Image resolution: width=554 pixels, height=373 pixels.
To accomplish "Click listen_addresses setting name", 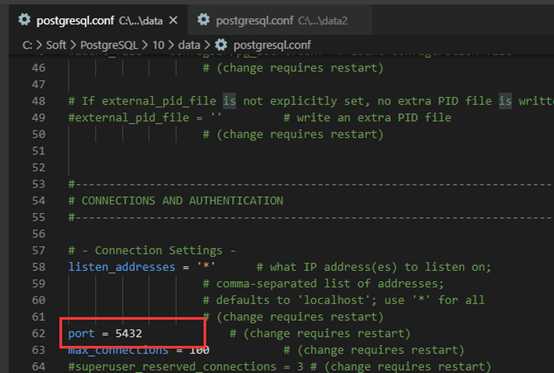I will [x=122, y=267].
